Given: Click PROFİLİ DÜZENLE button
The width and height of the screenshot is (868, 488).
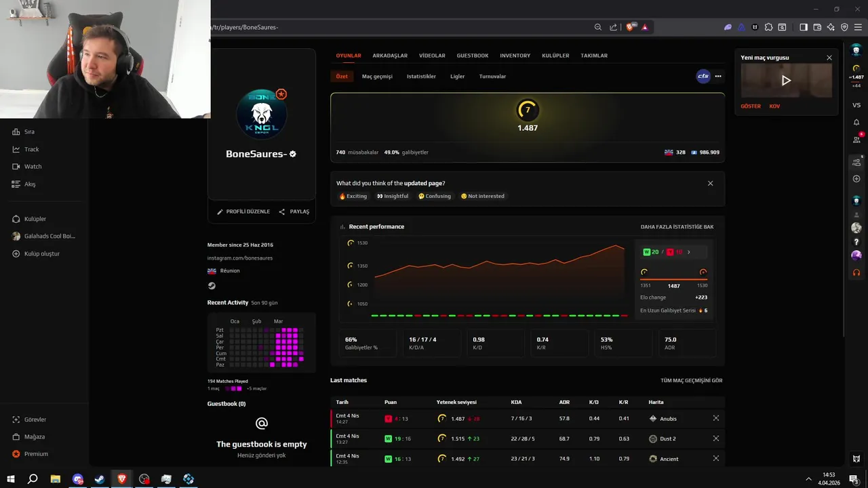Looking at the screenshot, I should pyautogui.click(x=243, y=211).
